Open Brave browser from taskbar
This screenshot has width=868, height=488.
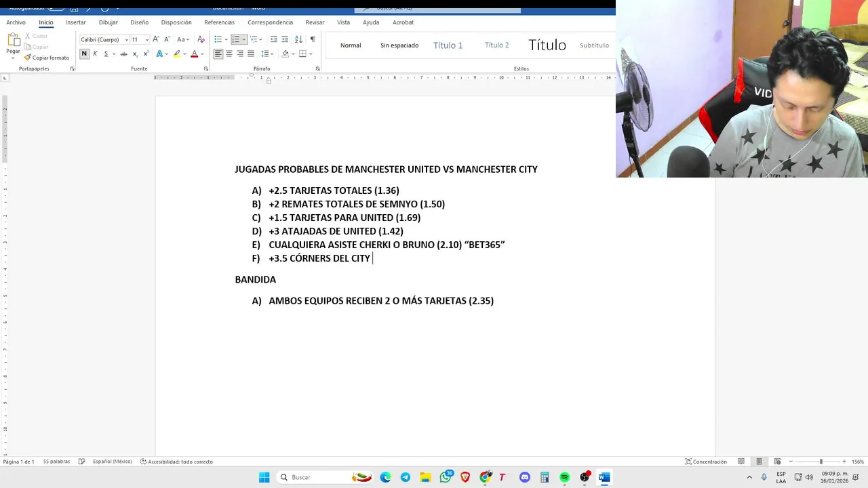tap(465, 477)
